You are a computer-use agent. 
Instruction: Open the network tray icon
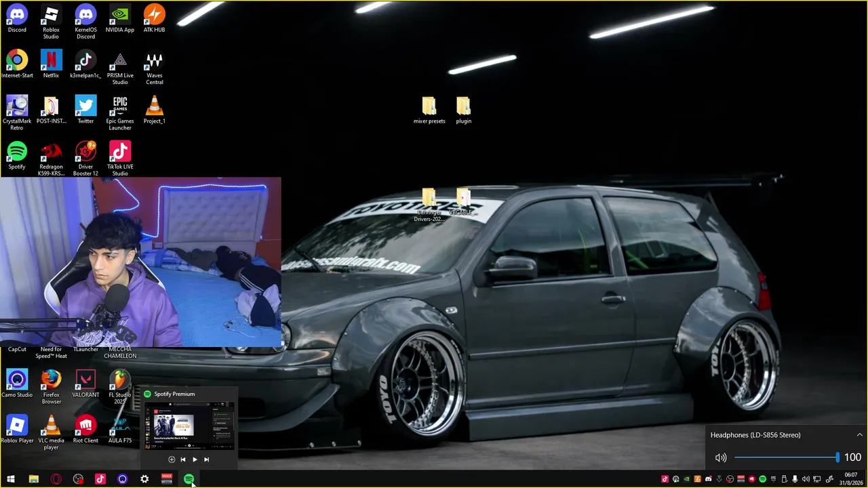[816, 479]
